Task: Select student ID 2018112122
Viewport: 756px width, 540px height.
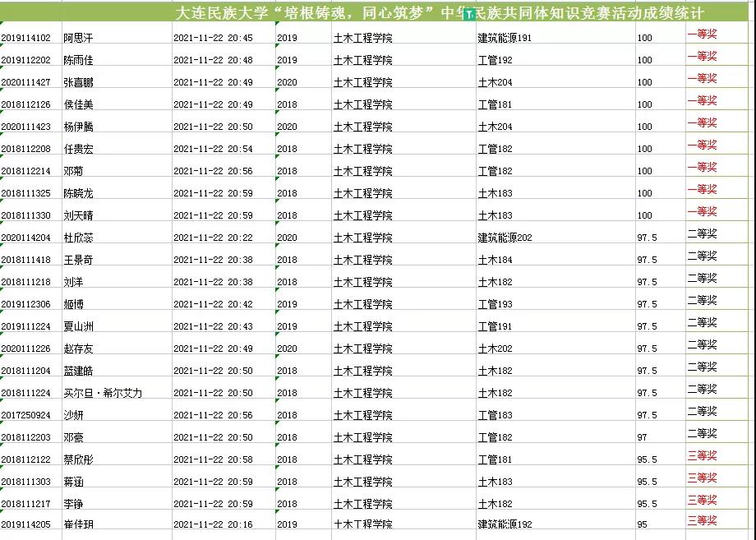Action: 25,459
